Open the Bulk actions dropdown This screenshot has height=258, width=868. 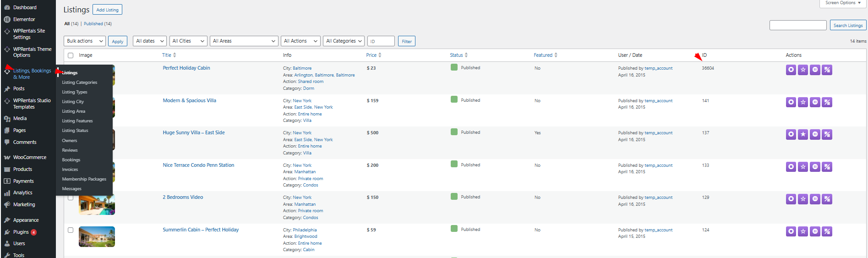84,41
